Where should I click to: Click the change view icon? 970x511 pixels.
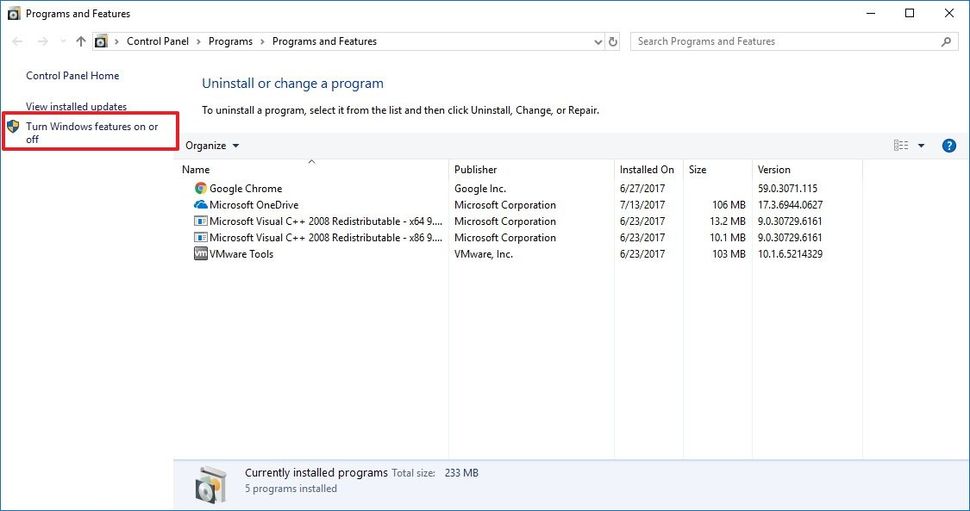pos(901,146)
